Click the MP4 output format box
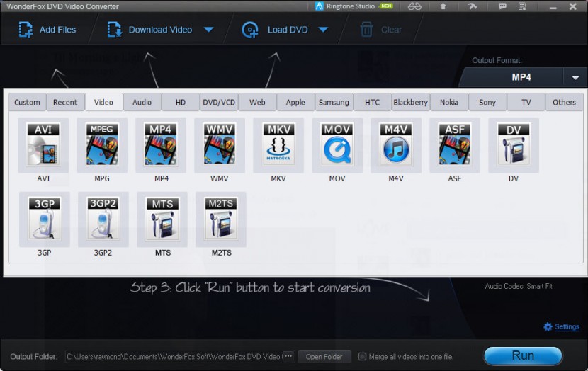Viewport: 588px width, 371px height. coord(521,78)
